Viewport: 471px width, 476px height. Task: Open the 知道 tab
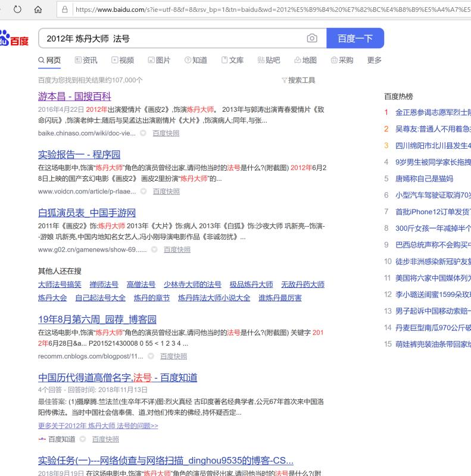(x=196, y=60)
